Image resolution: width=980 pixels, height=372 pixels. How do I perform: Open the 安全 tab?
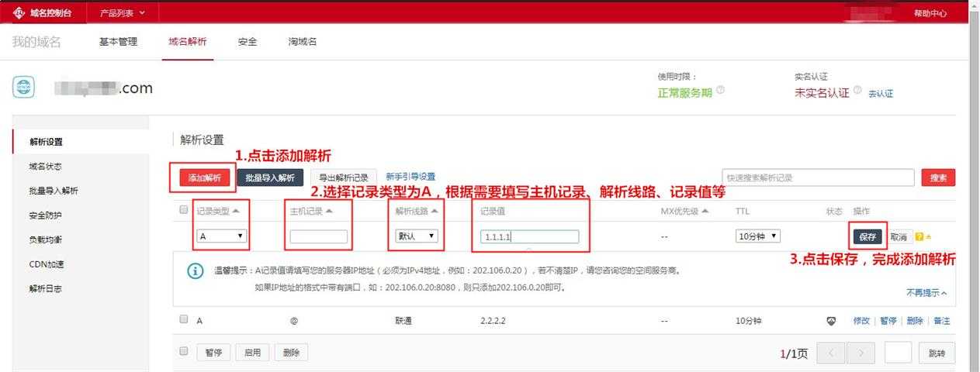click(248, 42)
